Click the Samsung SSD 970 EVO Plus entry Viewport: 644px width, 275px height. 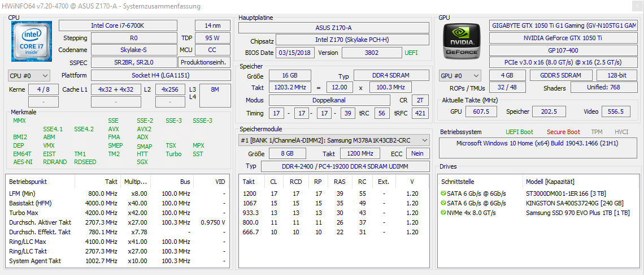click(x=578, y=213)
